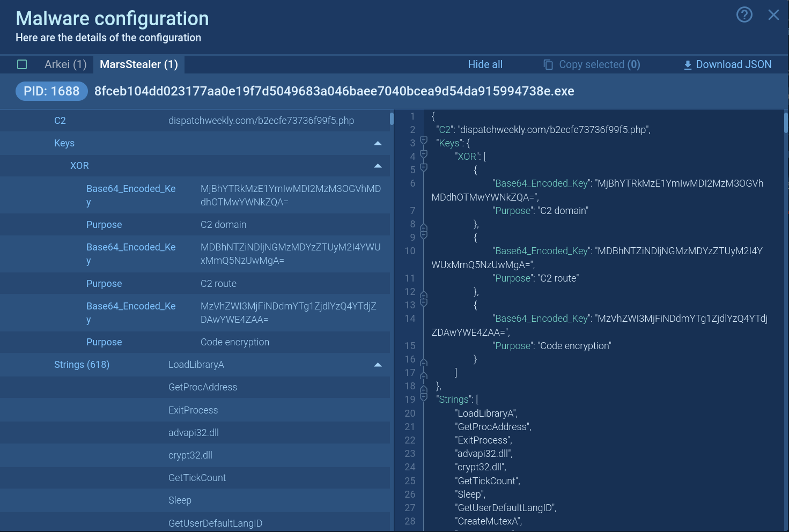789x532 pixels.
Task: Open the help question mark icon
Action: click(744, 14)
